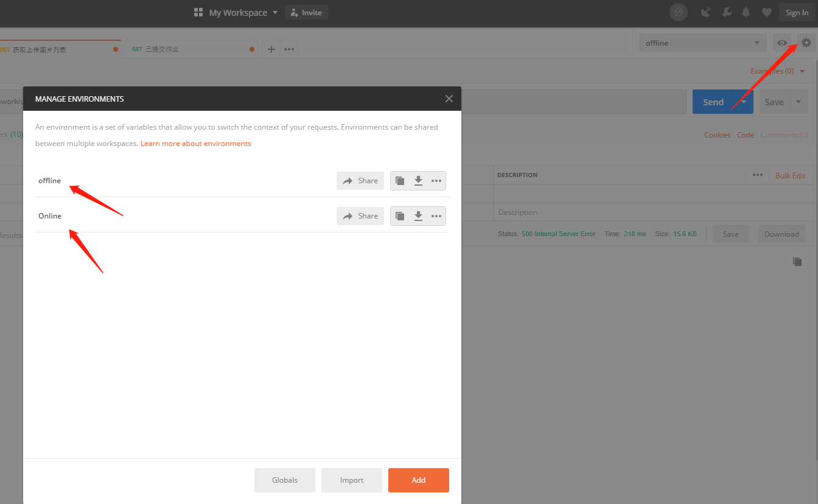Open Learn more about environments link
The width and height of the screenshot is (818, 504).
(x=195, y=144)
